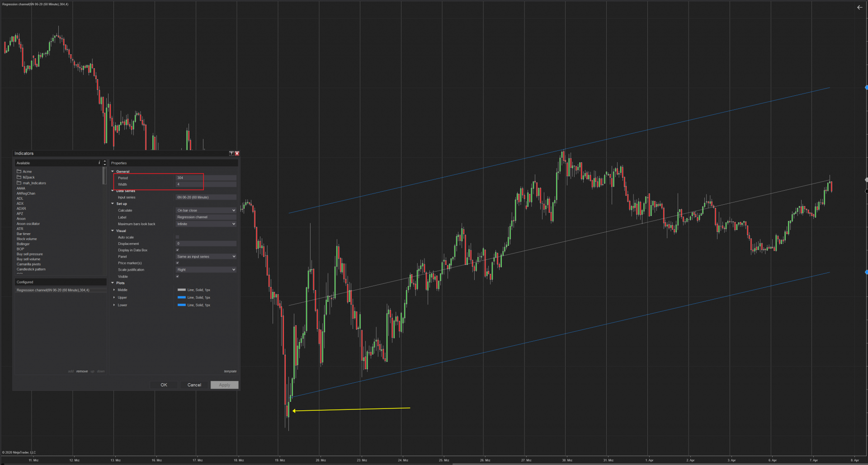
Task: Enable the Auto scale checkbox
Action: (x=177, y=237)
